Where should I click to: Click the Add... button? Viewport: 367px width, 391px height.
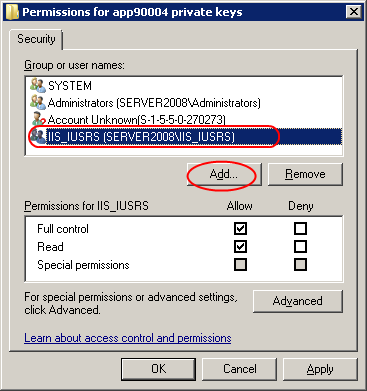(224, 174)
